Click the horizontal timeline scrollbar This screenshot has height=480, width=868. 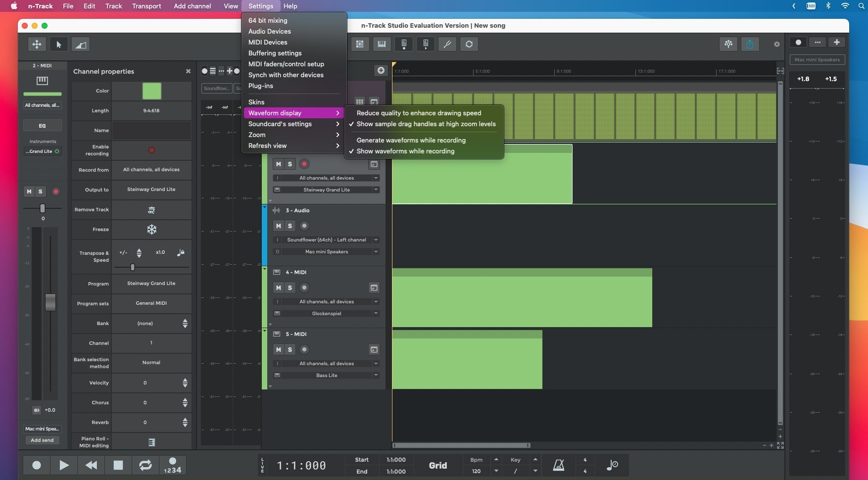coord(461,445)
